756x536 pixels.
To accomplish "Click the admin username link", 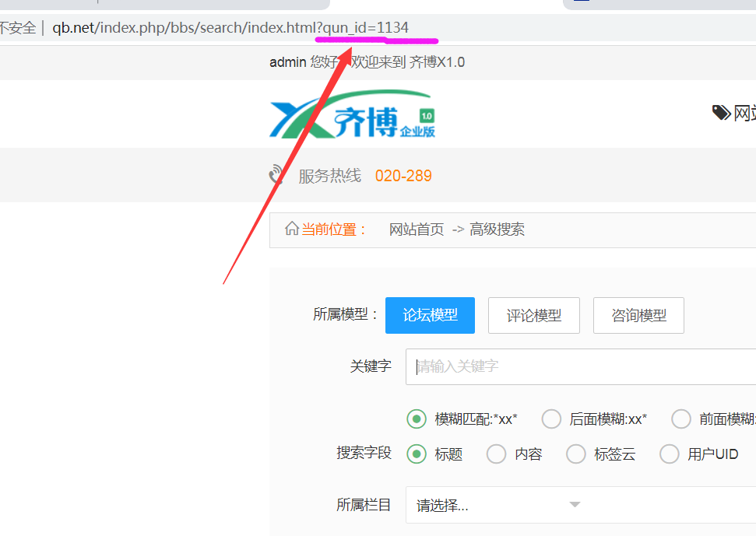I will click(287, 62).
